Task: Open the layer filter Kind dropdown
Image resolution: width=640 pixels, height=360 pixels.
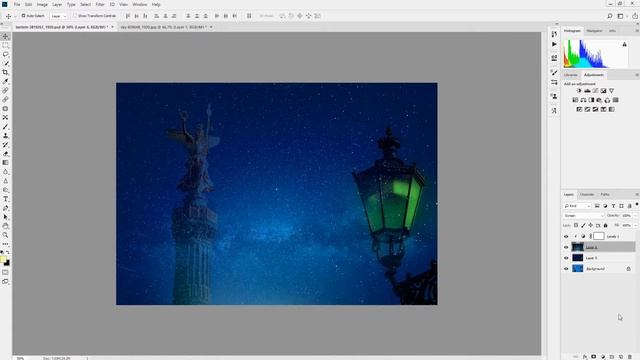Action: [577, 206]
